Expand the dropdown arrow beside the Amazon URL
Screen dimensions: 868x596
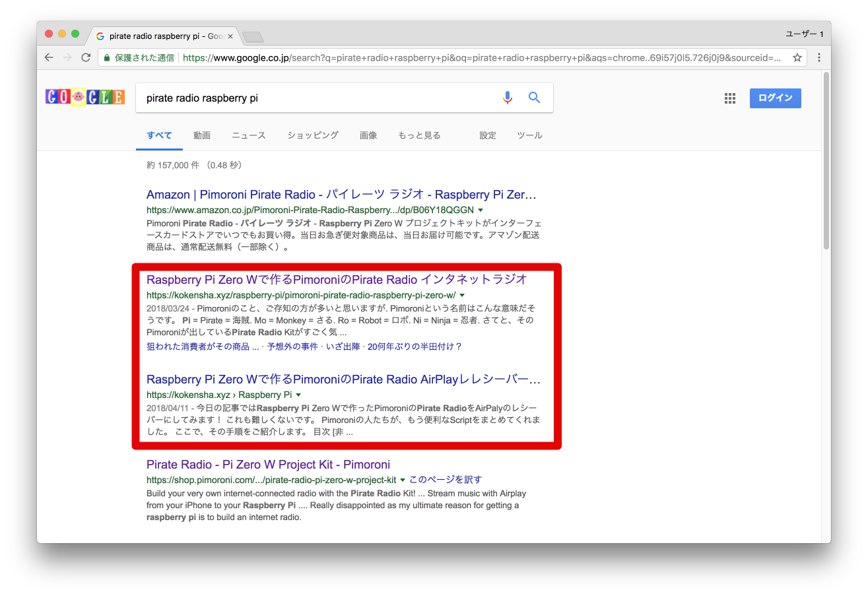pos(481,210)
